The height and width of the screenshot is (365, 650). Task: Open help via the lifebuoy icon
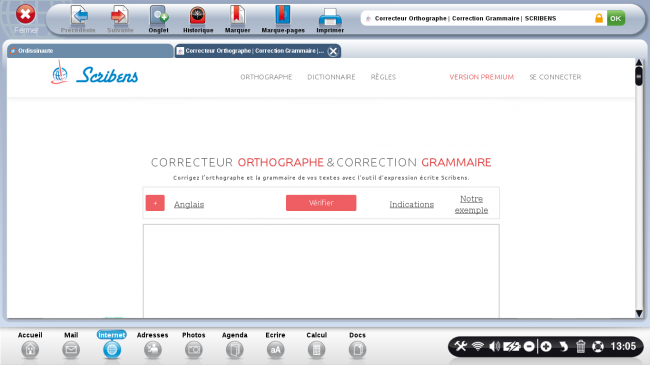[598, 346]
